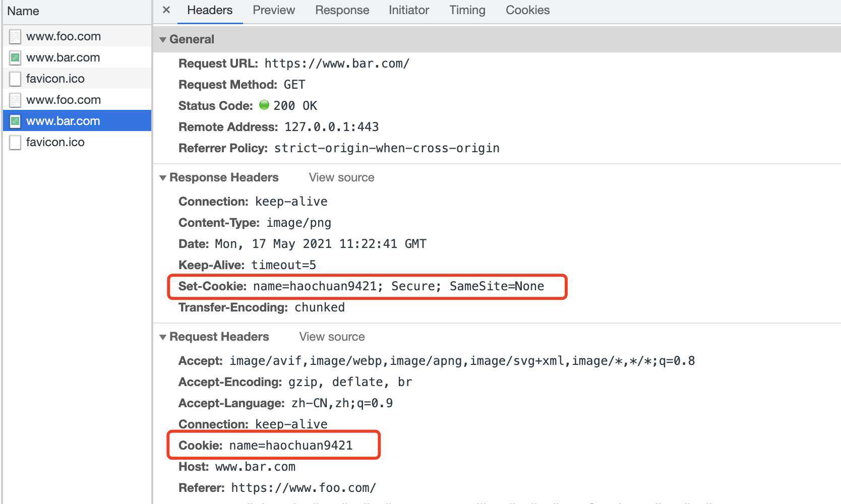Click View source beside Response Headers
Image resolution: width=841 pixels, height=504 pixels.
click(x=341, y=177)
